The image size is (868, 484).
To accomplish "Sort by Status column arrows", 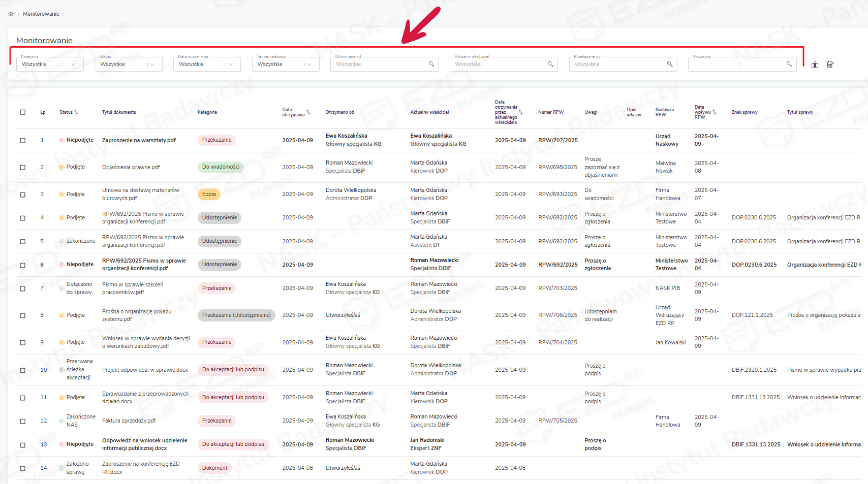I will click(x=76, y=112).
